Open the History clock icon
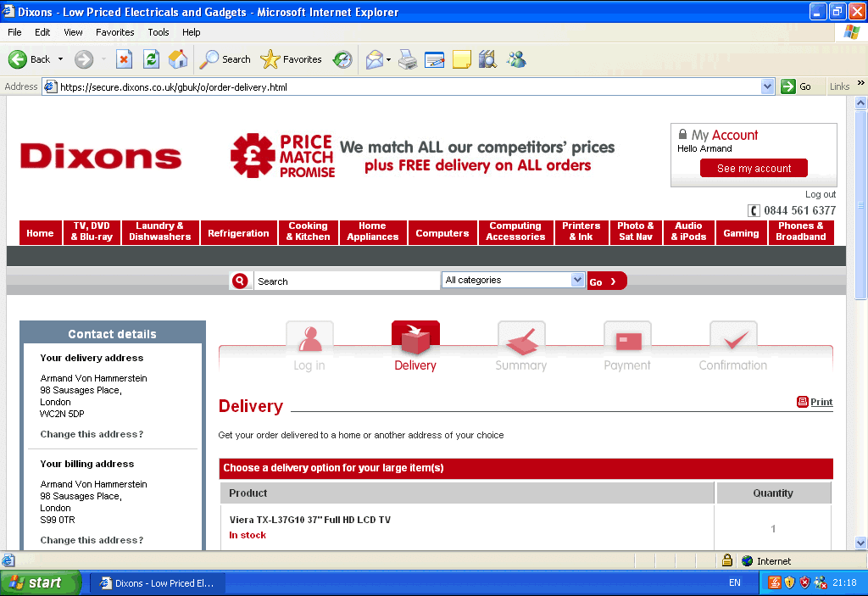 click(342, 59)
